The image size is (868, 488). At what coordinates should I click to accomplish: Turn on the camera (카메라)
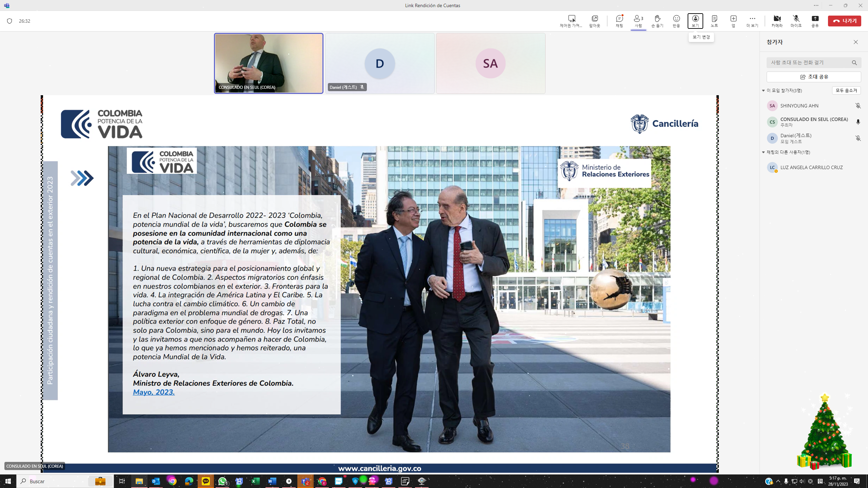pos(777,21)
